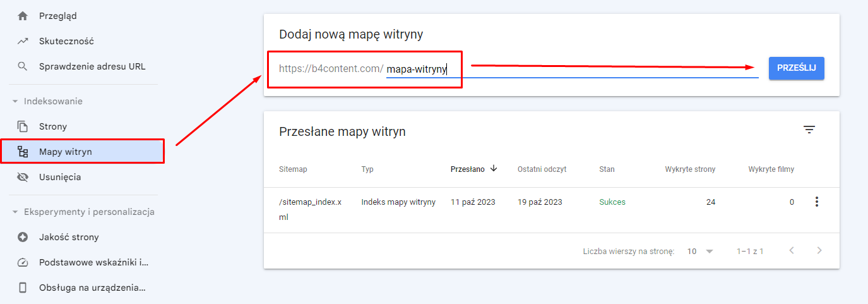
Task: Go to next page of sitemaps
Action: tap(819, 251)
